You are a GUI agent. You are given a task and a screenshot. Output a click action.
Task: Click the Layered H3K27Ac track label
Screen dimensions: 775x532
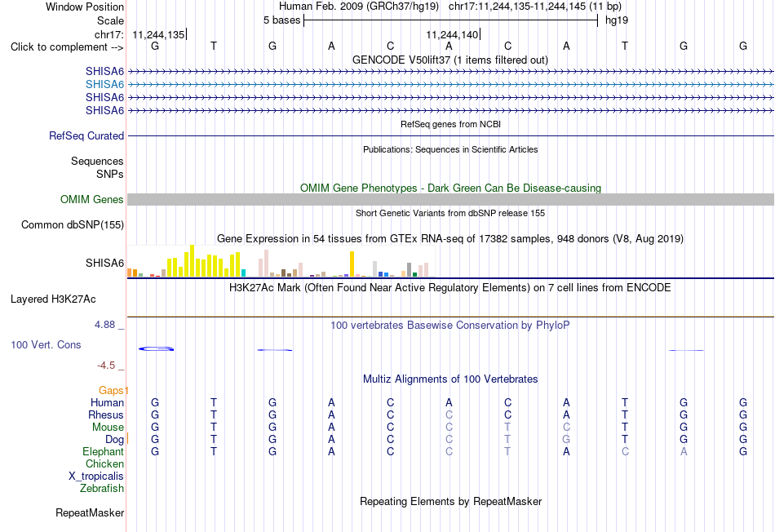tap(53, 299)
